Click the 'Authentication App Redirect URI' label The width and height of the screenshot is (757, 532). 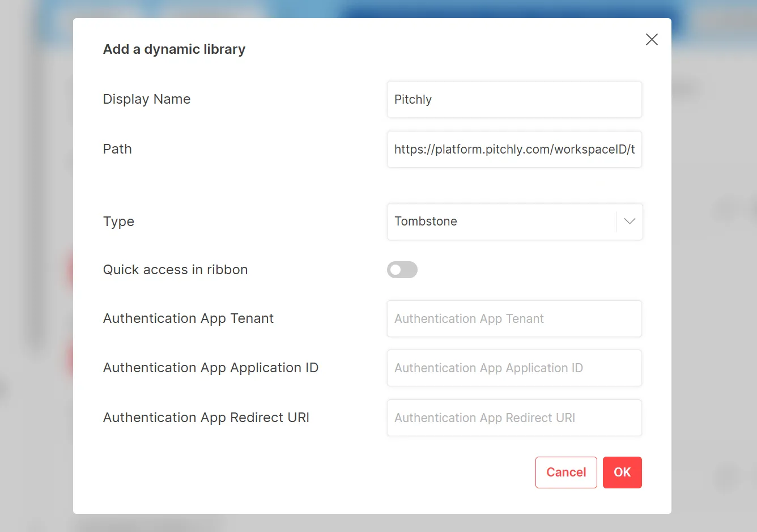point(206,418)
